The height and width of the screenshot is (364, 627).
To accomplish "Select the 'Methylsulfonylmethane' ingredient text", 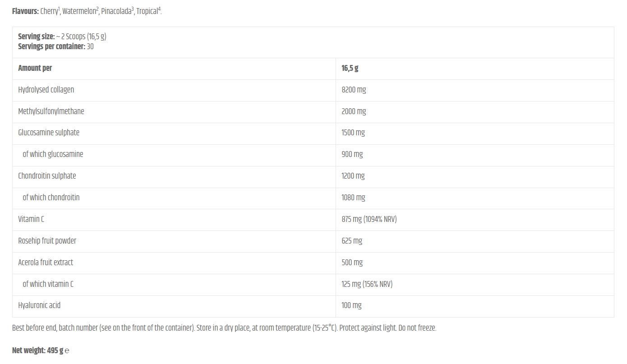I will click(51, 111).
